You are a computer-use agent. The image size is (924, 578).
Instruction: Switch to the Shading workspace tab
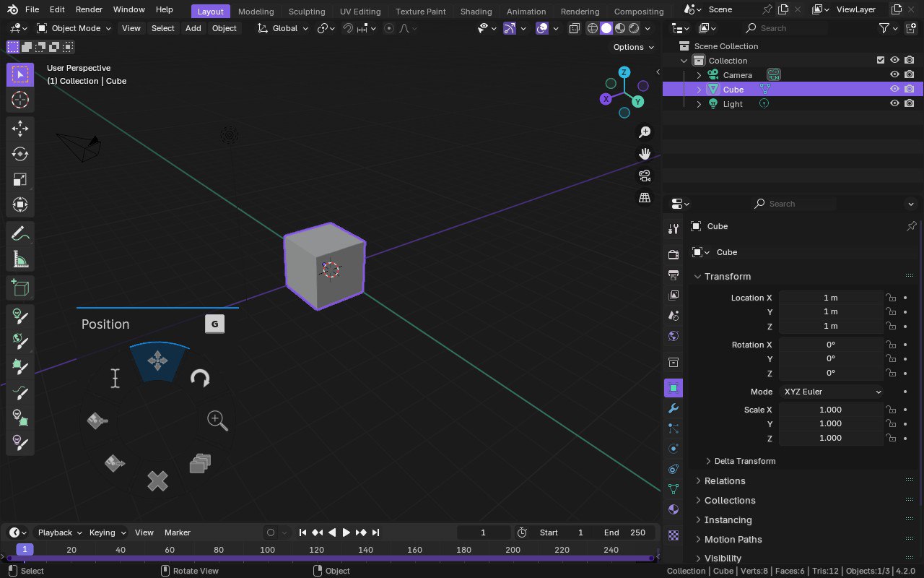pos(476,12)
